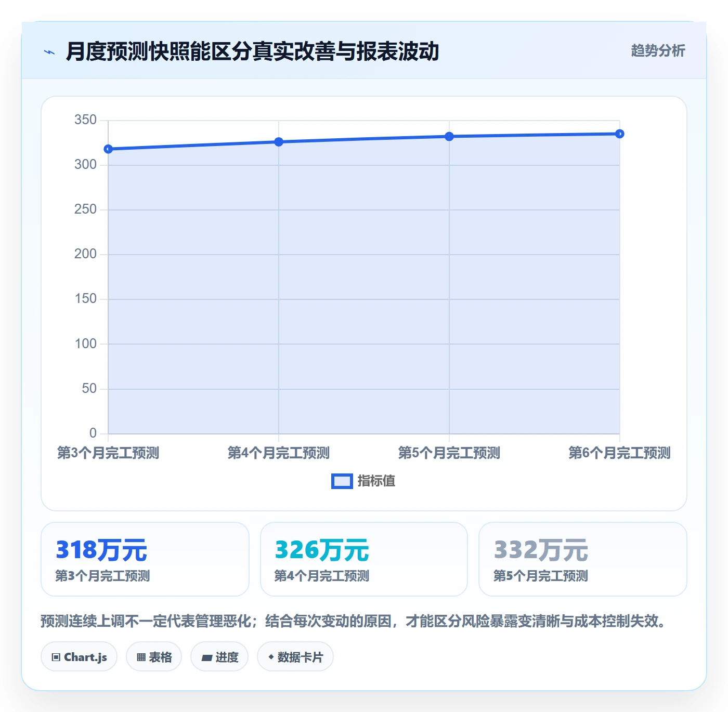Image resolution: width=728 pixels, height=712 pixels.
Task: Click the 100 y-axis value
Action: (85, 344)
